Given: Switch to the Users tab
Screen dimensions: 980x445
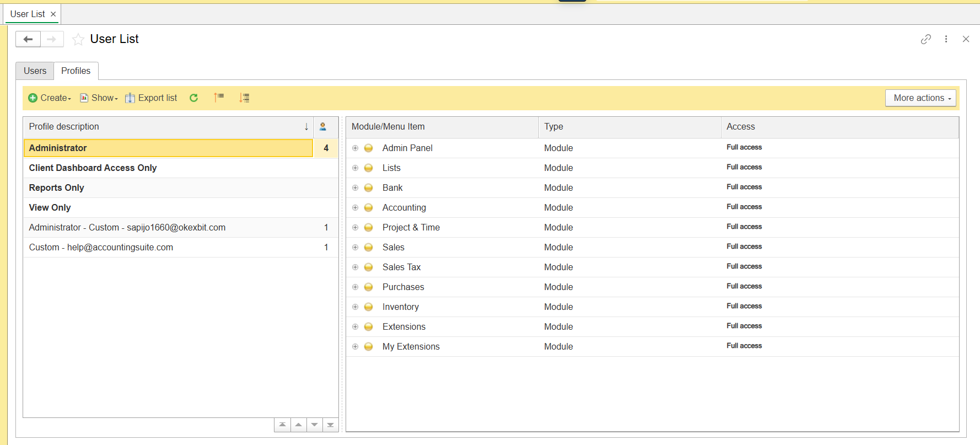Looking at the screenshot, I should [x=35, y=71].
